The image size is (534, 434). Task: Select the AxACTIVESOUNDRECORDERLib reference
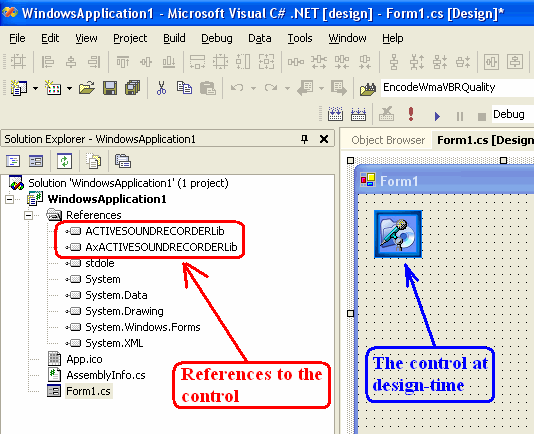[x=161, y=247]
